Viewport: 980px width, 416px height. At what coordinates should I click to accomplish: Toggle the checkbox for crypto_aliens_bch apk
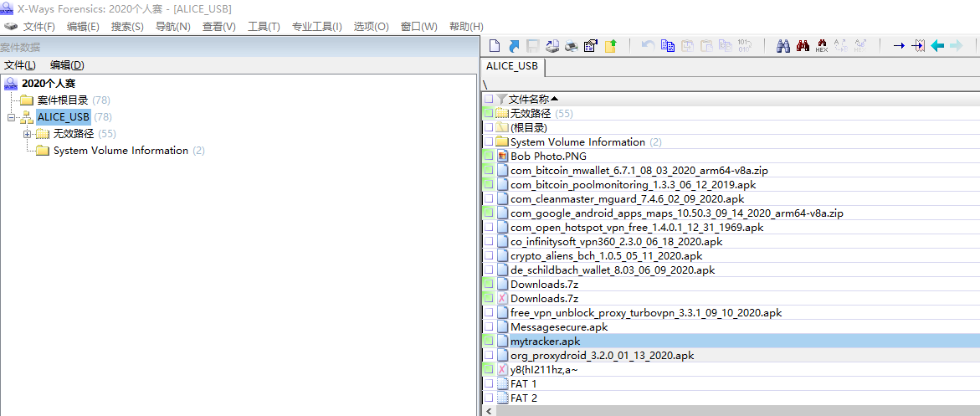click(489, 256)
